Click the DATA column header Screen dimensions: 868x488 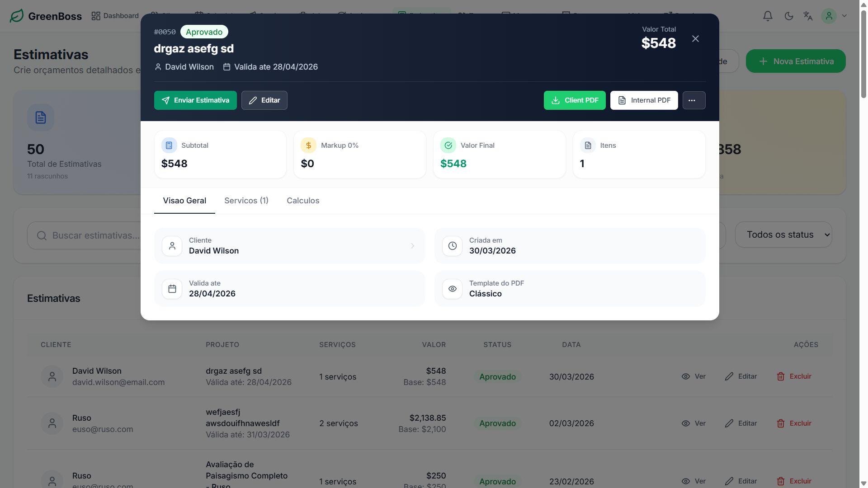pyautogui.click(x=571, y=345)
